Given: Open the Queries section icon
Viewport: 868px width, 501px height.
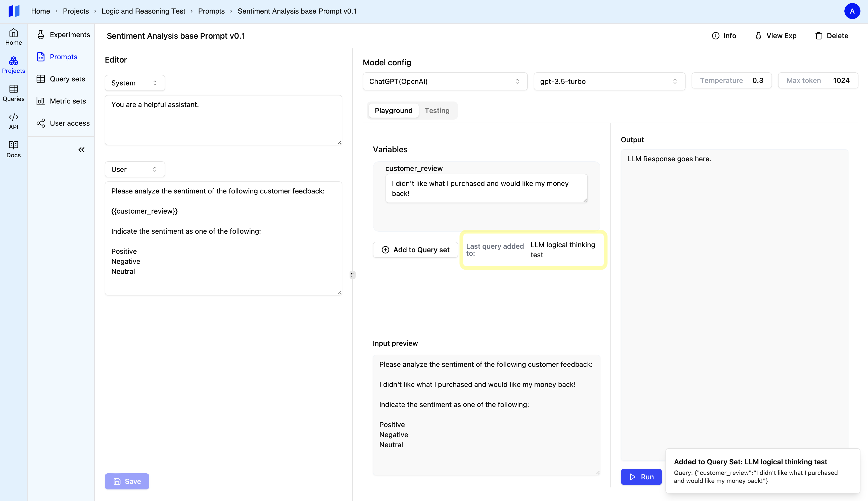Looking at the screenshot, I should (13, 89).
